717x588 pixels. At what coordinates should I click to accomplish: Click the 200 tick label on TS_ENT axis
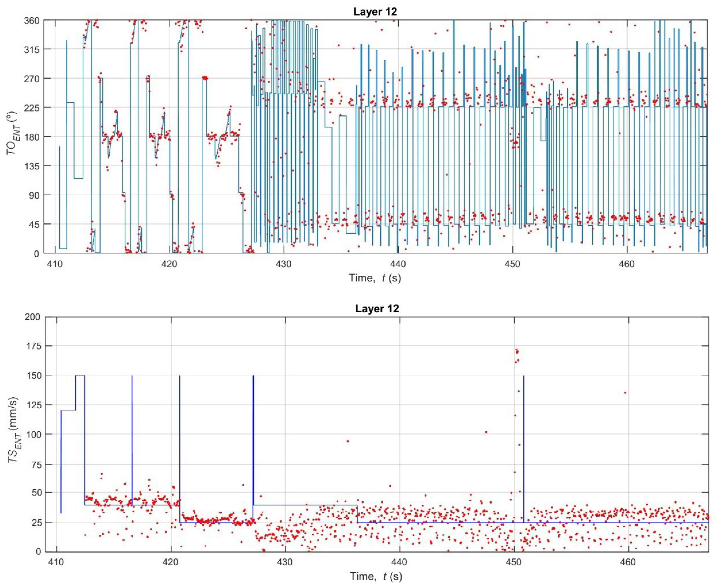pos(33,317)
